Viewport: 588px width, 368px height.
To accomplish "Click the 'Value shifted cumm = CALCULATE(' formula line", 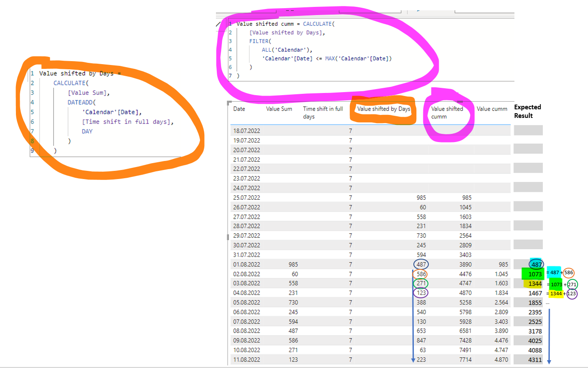I will [x=286, y=24].
